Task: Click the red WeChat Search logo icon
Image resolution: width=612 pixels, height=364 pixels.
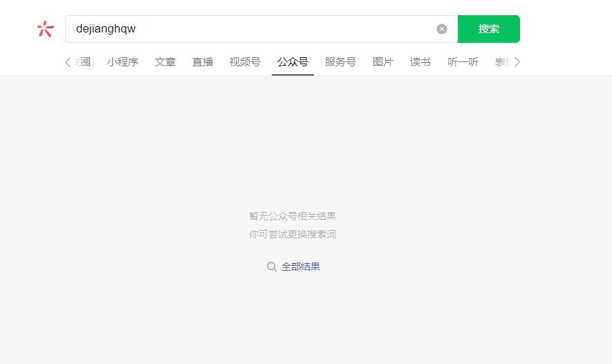Action: 46,29
